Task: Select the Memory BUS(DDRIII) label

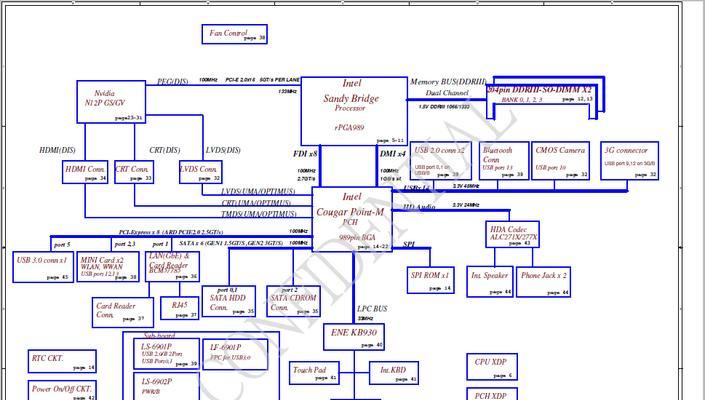Action: click(x=448, y=82)
